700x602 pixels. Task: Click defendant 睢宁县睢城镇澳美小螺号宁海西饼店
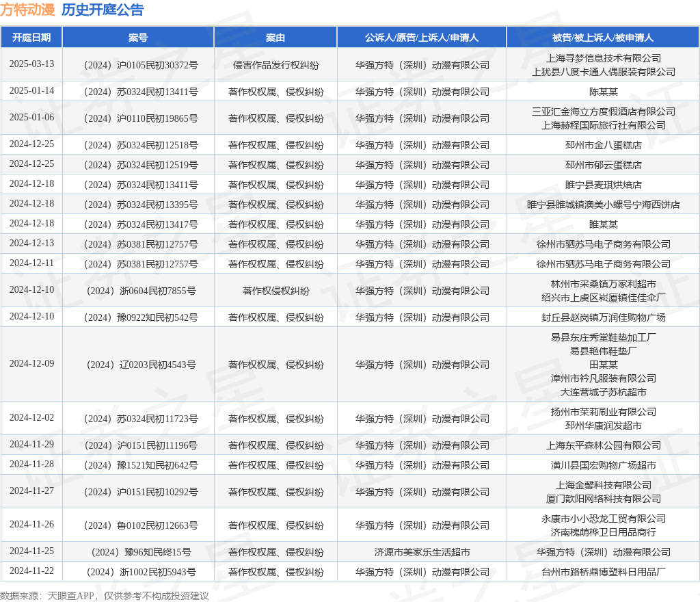coord(604,205)
